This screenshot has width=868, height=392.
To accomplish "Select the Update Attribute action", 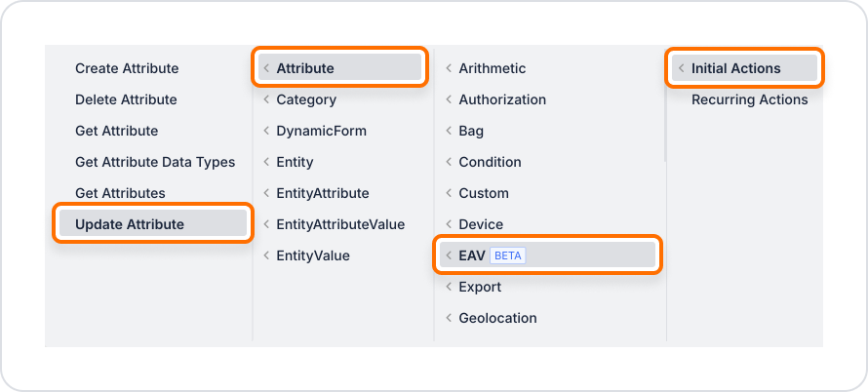I will coord(153,224).
